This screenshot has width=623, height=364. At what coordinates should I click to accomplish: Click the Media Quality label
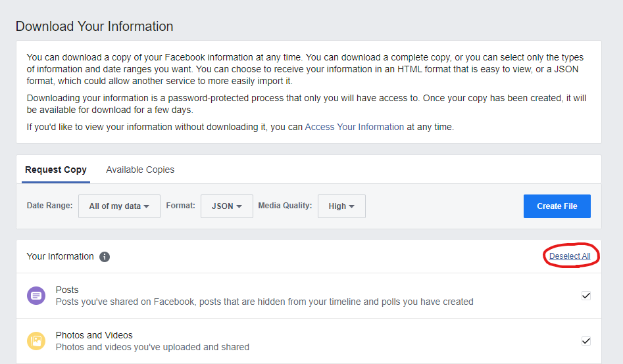click(x=286, y=206)
